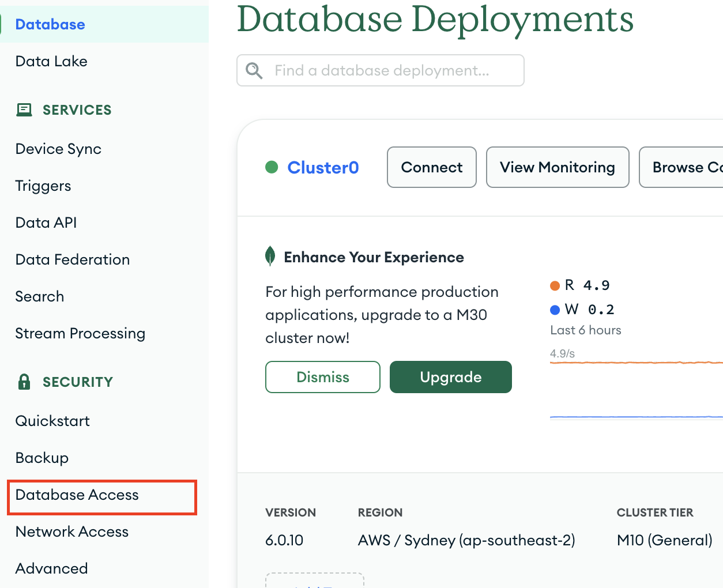This screenshot has height=588, width=723.
Task: Focus the Find a database deployment field
Action: (x=392, y=70)
